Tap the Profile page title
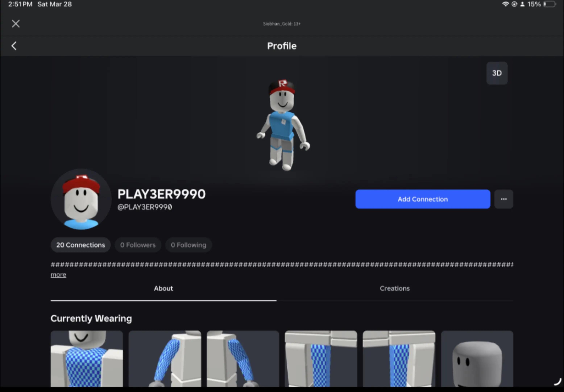 pyautogui.click(x=282, y=46)
